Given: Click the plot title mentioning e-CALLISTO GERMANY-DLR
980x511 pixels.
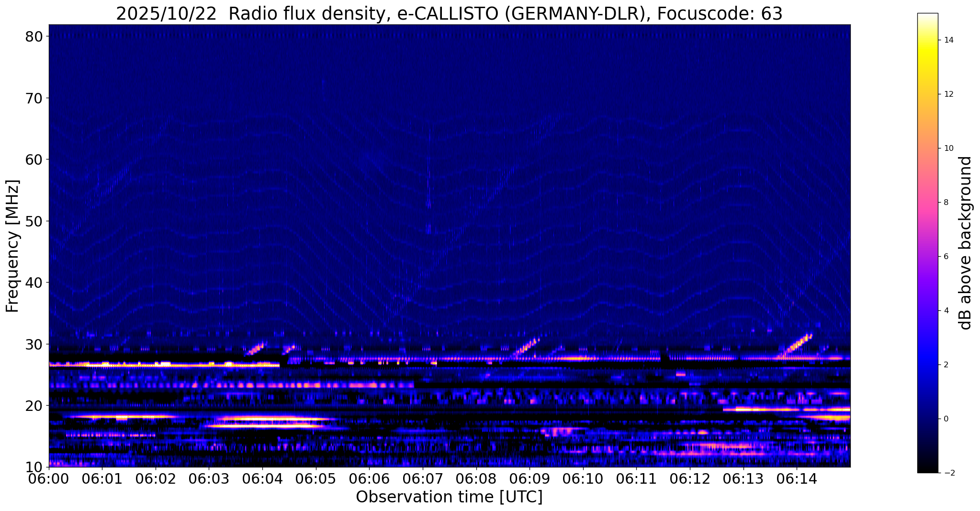Looking at the screenshot, I should pyautogui.click(x=449, y=13).
